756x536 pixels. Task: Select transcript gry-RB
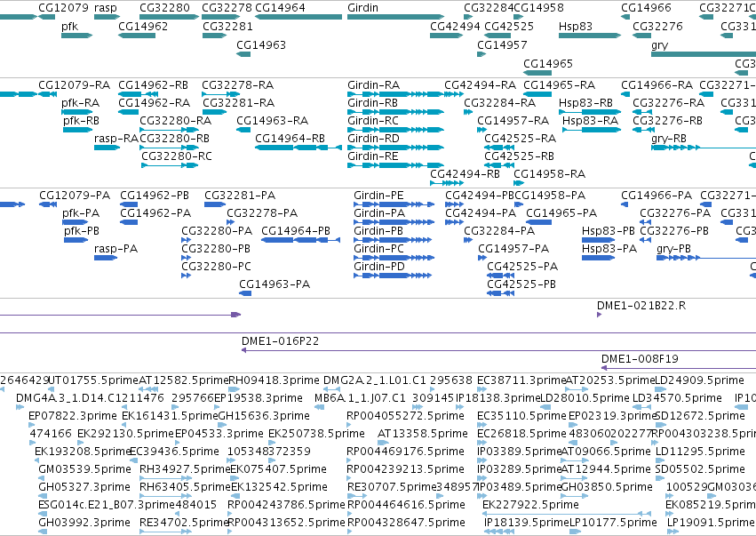pyautogui.click(x=704, y=148)
